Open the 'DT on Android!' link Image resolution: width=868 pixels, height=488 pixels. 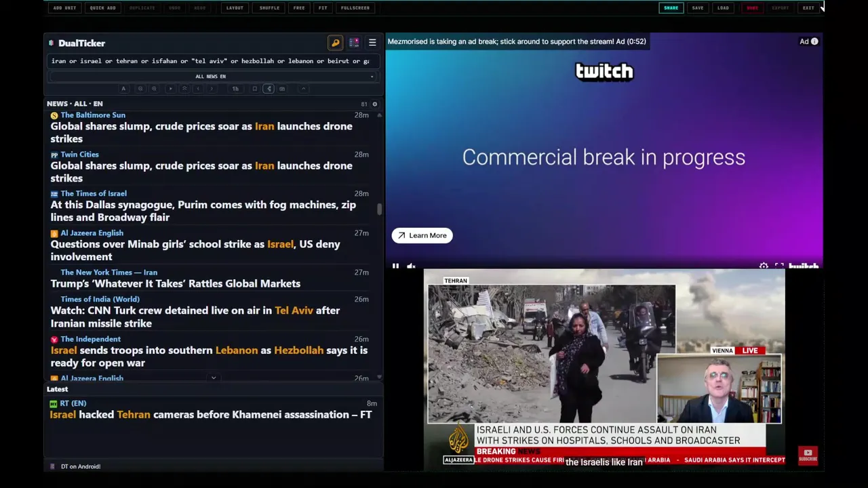click(x=81, y=467)
